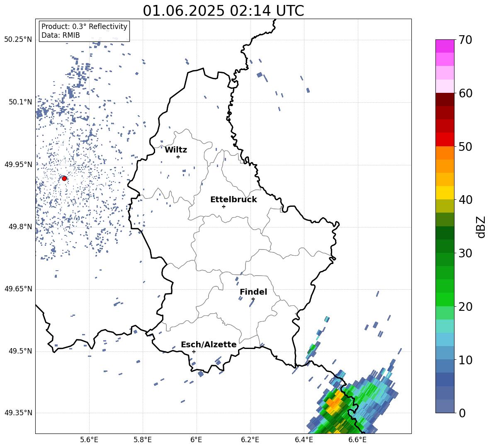Click the 6.6°E longitude label

[357, 440]
